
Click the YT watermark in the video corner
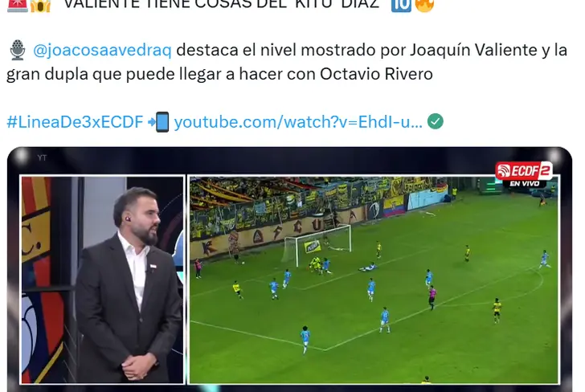tap(42, 158)
